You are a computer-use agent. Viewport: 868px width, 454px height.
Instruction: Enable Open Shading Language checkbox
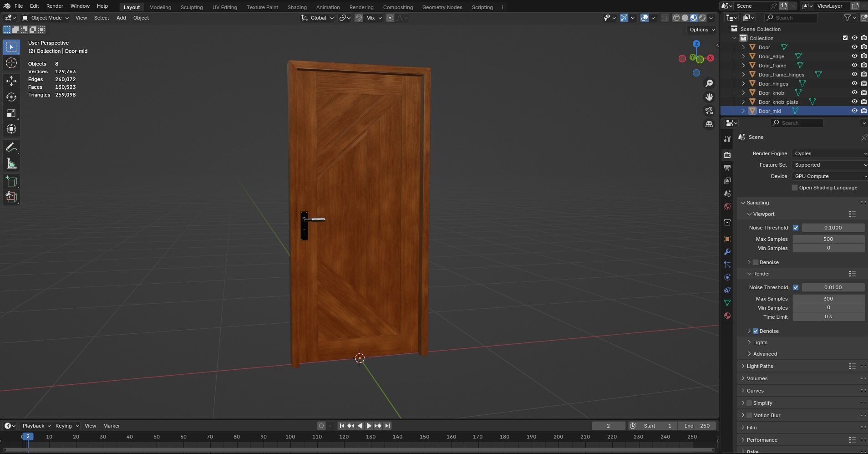[795, 188]
